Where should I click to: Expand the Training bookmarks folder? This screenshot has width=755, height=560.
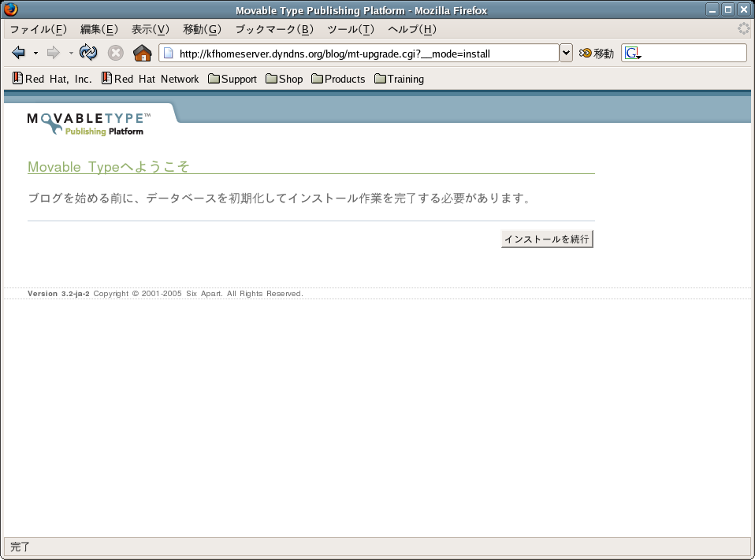tap(399, 79)
